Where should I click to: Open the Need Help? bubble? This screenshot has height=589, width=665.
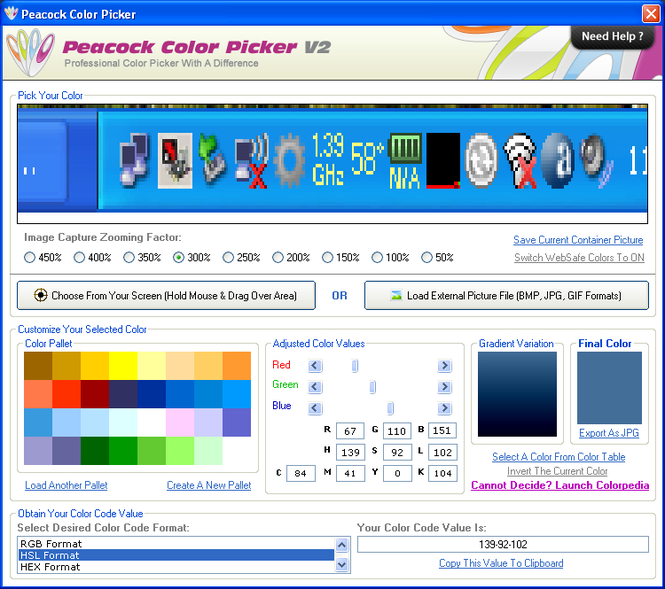pyautogui.click(x=612, y=37)
